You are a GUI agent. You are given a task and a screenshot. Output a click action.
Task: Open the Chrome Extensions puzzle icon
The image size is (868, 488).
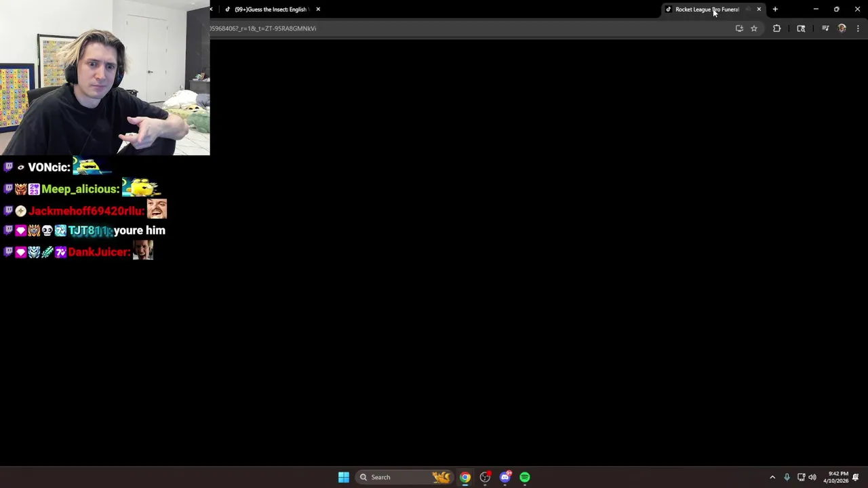[777, 28]
